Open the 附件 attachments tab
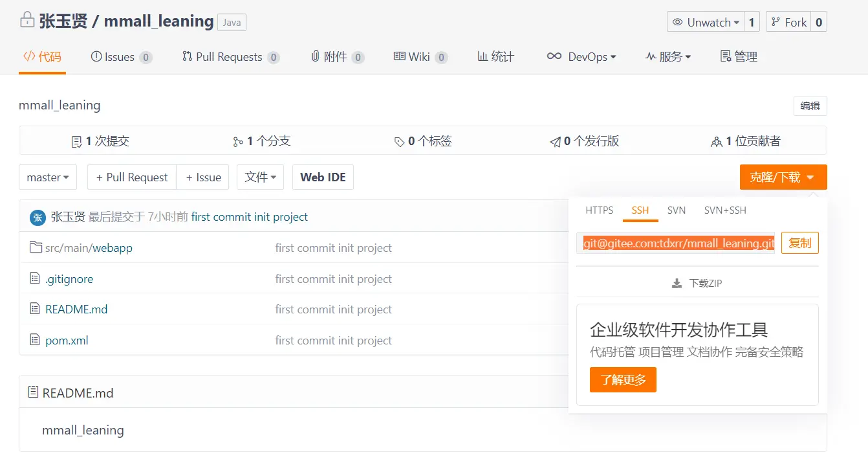Viewport: 868px width, 461px height. tap(338, 57)
